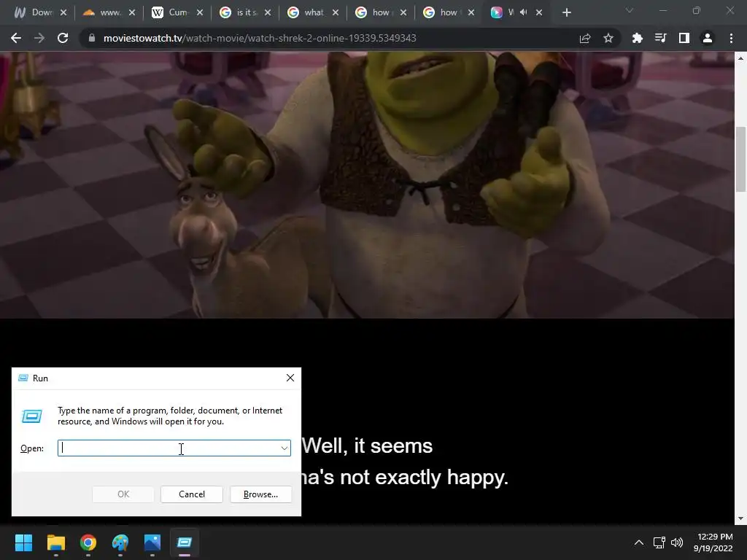Open File Explorer from the taskbar
Image resolution: width=747 pixels, height=560 pixels.
[55, 542]
